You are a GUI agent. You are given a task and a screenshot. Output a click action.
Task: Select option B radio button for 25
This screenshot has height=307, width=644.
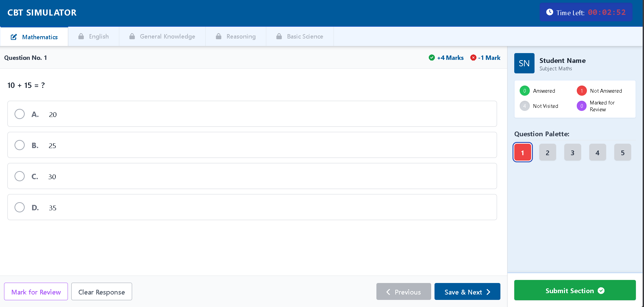point(20,145)
